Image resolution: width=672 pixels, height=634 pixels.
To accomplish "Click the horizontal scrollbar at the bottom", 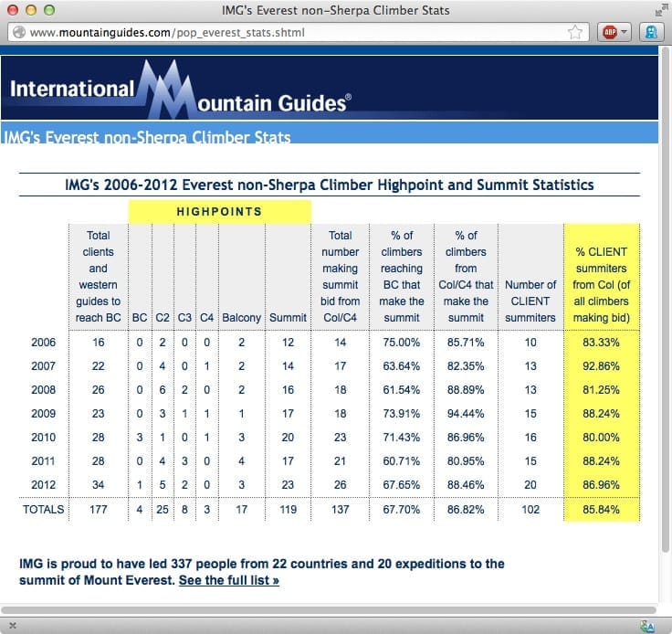I will pyautogui.click(x=329, y=609).
